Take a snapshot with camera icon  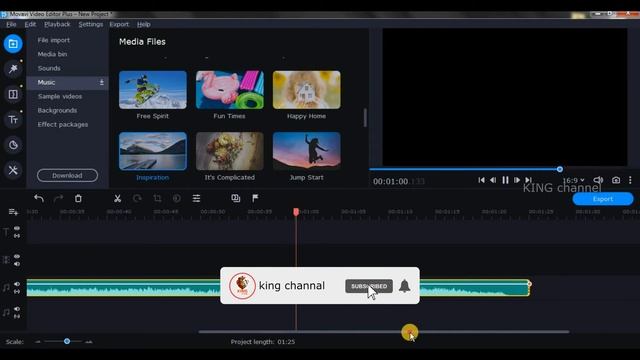pyautogui.click(x=616, y=180)
